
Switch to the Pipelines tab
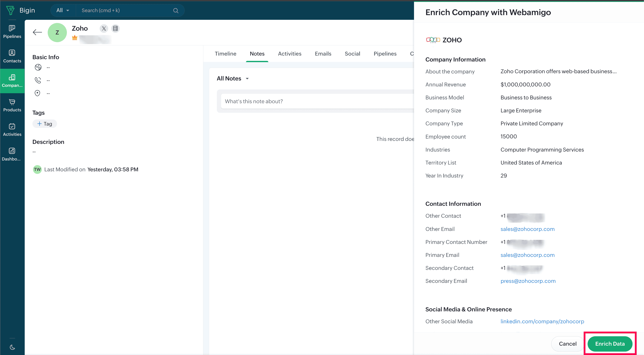[385, 54]
